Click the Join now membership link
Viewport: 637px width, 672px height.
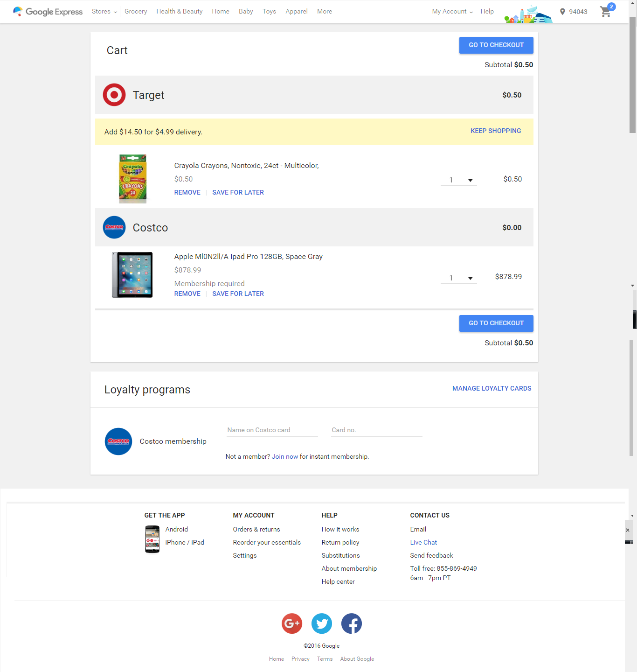tap(285, 456)
